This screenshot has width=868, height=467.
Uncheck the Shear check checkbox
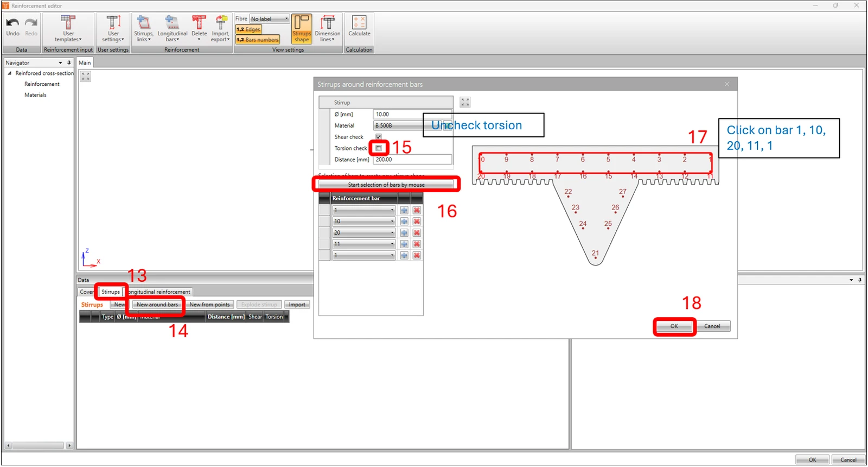379,137
